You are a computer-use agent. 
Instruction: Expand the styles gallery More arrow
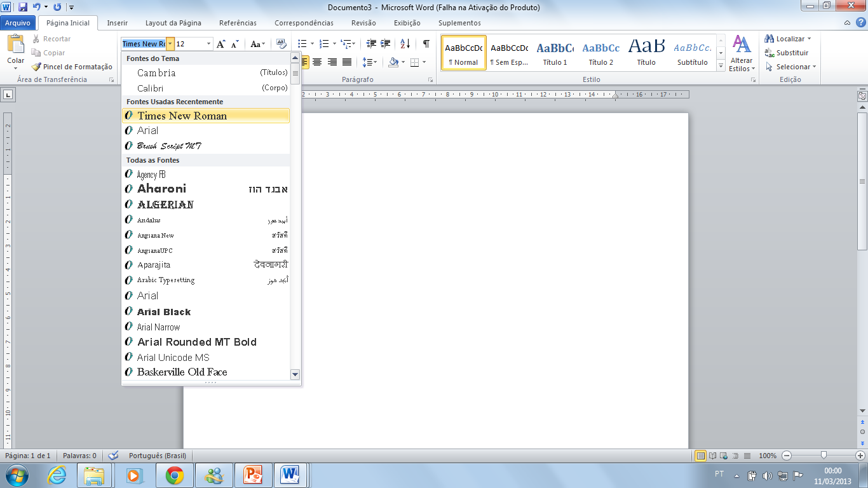(721, 65)
